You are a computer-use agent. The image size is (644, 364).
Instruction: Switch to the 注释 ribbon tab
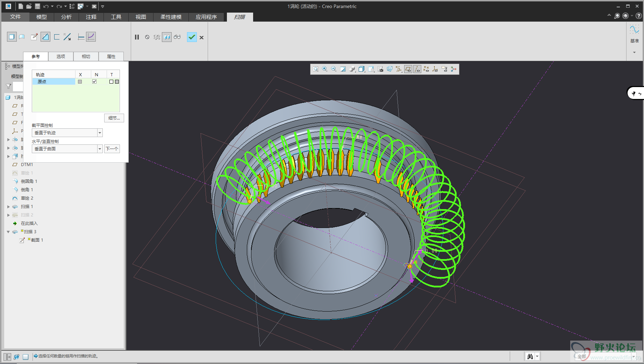click(91, 17)
